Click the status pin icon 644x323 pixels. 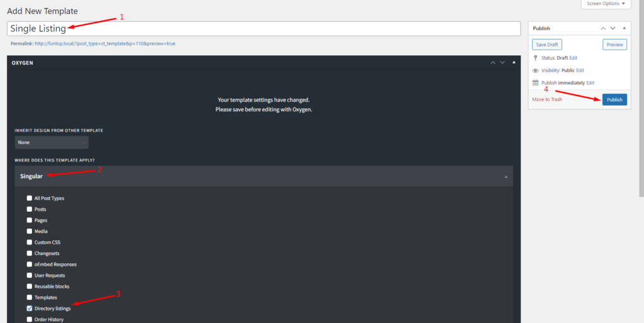tap(535, 58)
